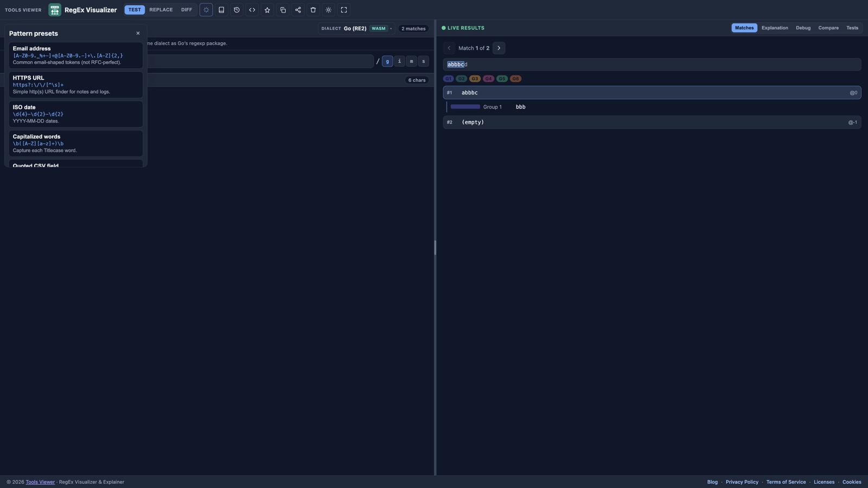Viewport: 868px width, 488px height.
Task: Toggle light theme sun icon
Action: (x=328, y=10)
